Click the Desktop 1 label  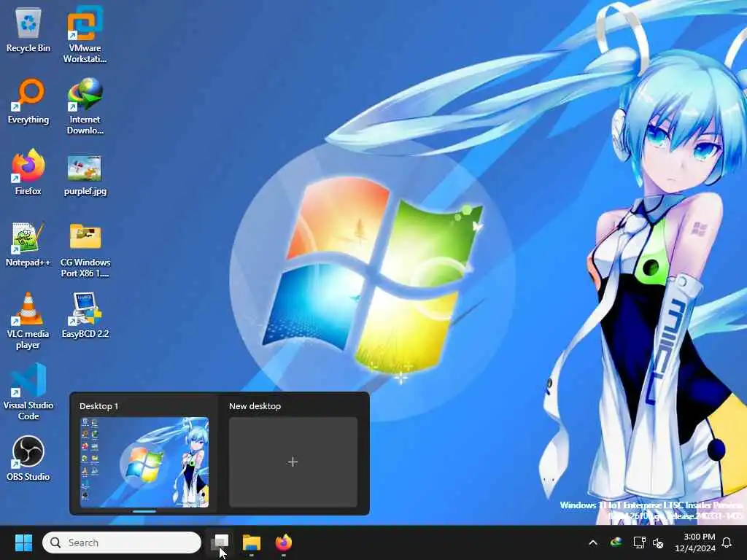pos(98,406)
